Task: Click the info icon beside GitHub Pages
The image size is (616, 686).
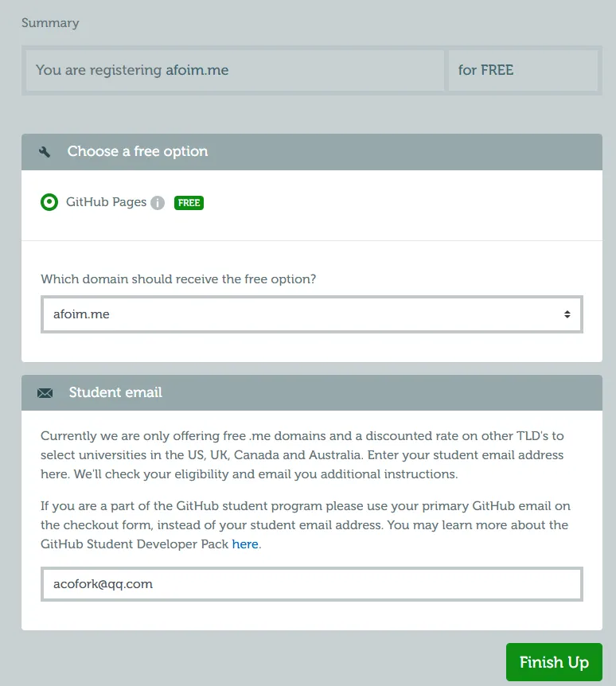Action: point(158,203)
